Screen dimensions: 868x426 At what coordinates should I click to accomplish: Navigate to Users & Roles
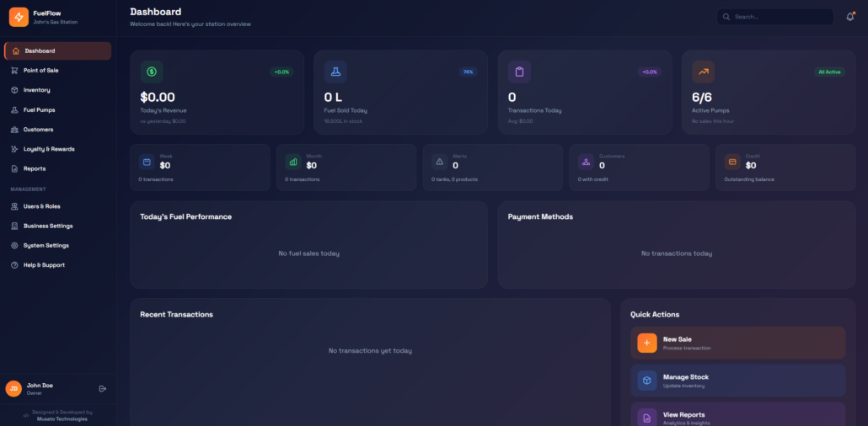[41, 206]
